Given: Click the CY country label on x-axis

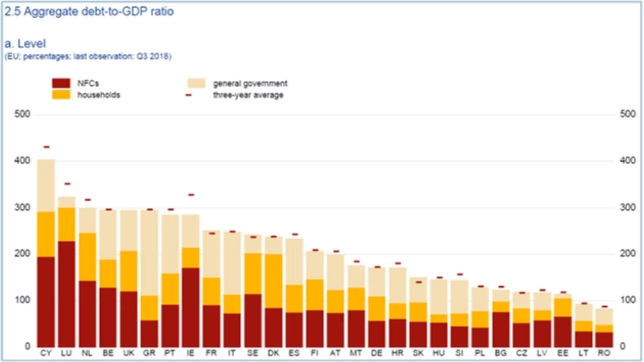Looking at the screenshot, I should point(46,353).
